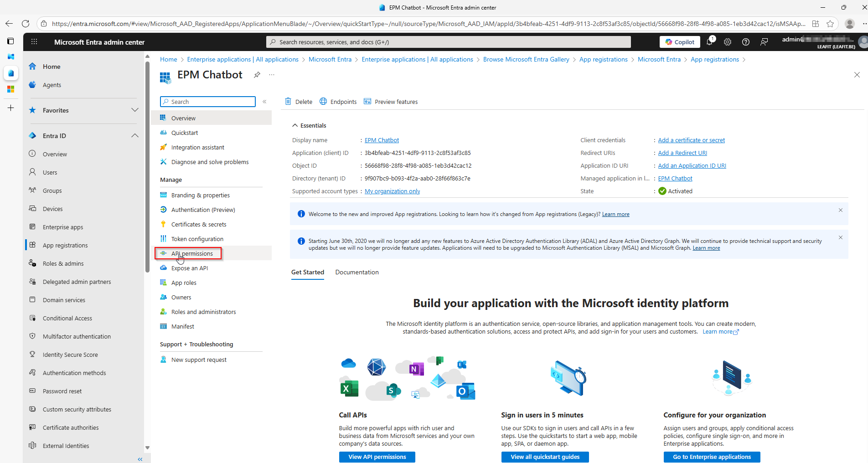Open more options ellipsis beside title
Screen dimensions: 868x463
tap(272, 75)
